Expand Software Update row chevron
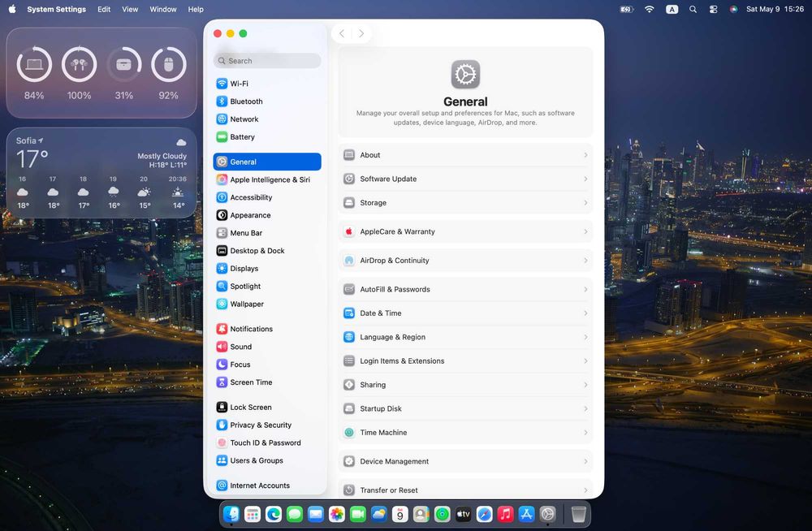The image size is (812, 531). click(x=585, y=179)
